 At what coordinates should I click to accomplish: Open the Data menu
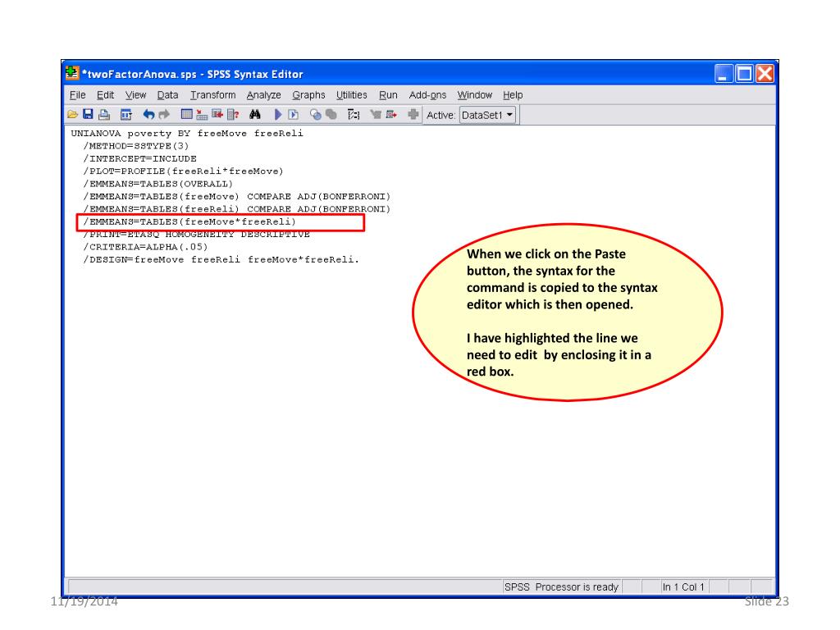(167, 95)
